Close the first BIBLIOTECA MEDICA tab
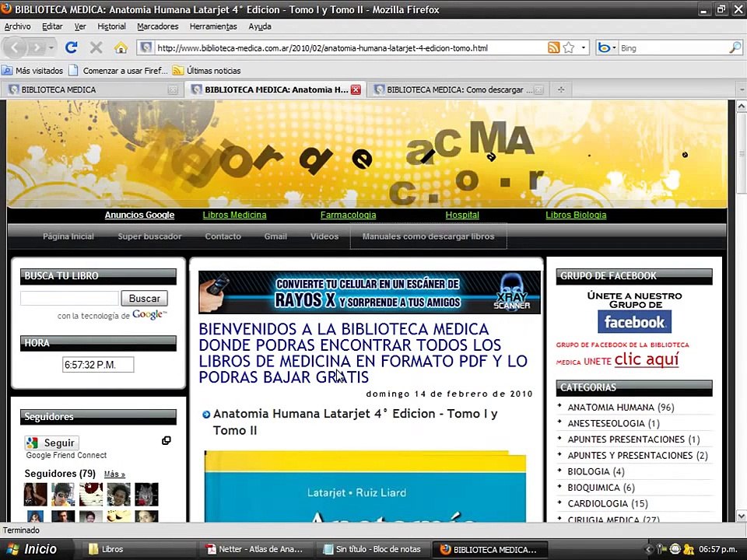 (x=173, y=89)
